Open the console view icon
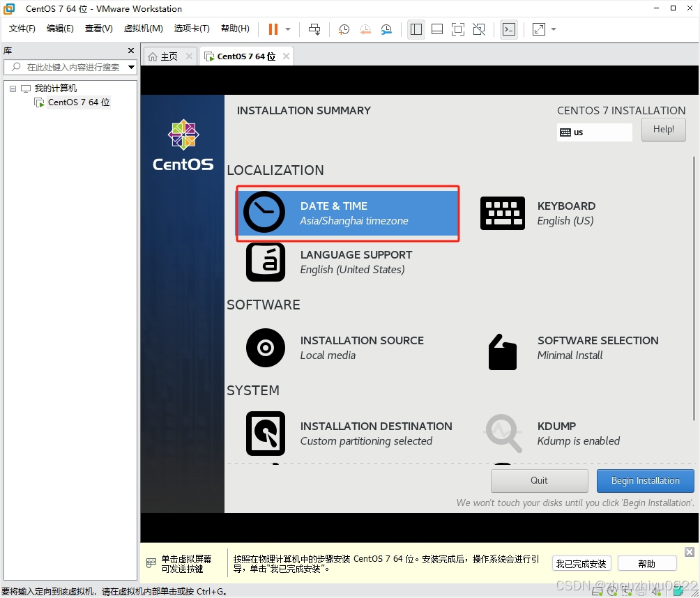The image size is (700, 598). [509, 29]
